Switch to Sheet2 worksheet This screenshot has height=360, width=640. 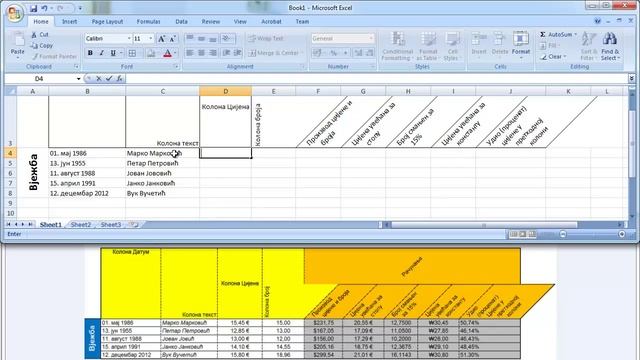coord(81,224)
